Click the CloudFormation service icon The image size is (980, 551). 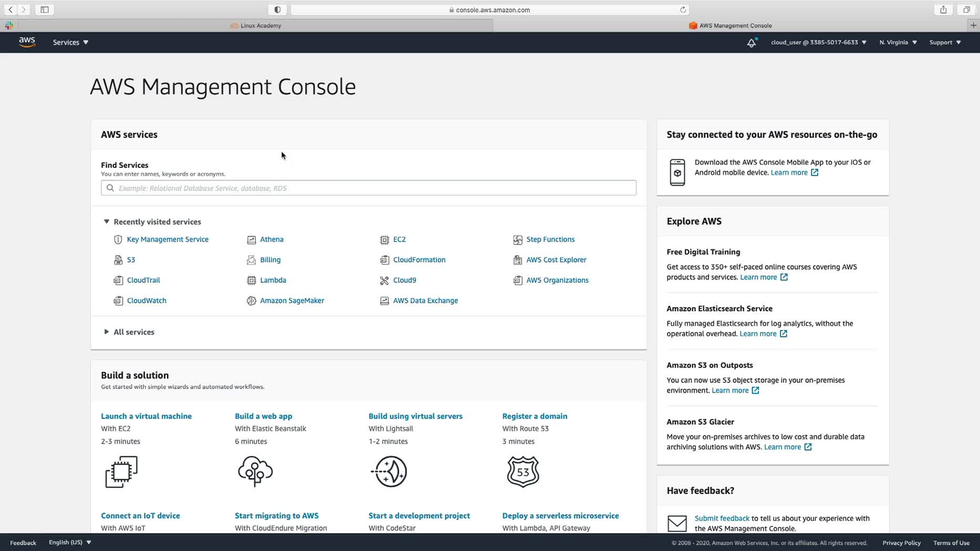point(384,260)
